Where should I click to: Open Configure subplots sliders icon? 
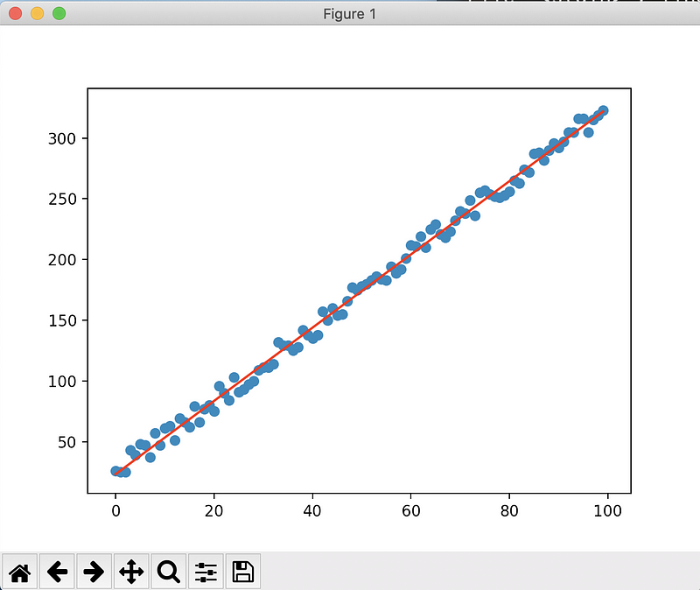pyautogui.click(x=206, y=572)
